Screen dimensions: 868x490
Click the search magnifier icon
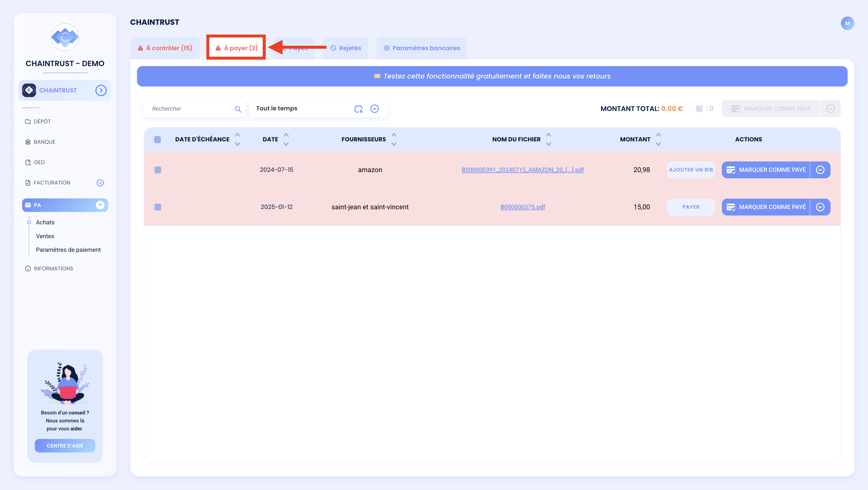coord(238,109)
